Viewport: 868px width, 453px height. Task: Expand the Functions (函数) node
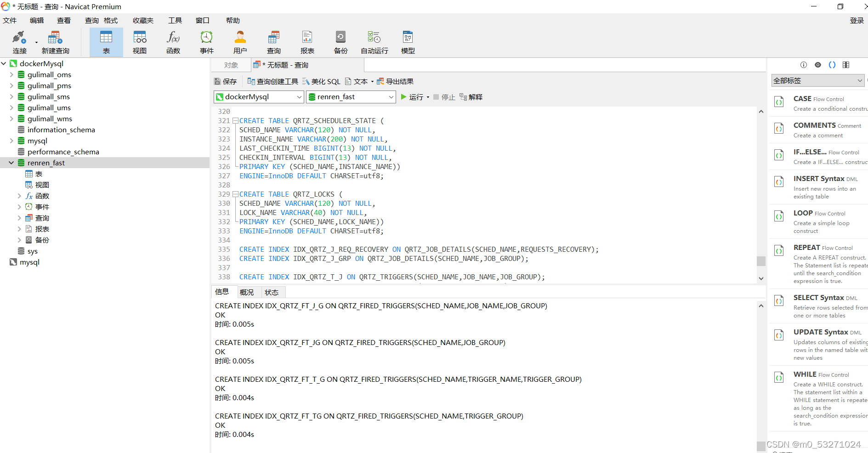click(x=19, y=196)
